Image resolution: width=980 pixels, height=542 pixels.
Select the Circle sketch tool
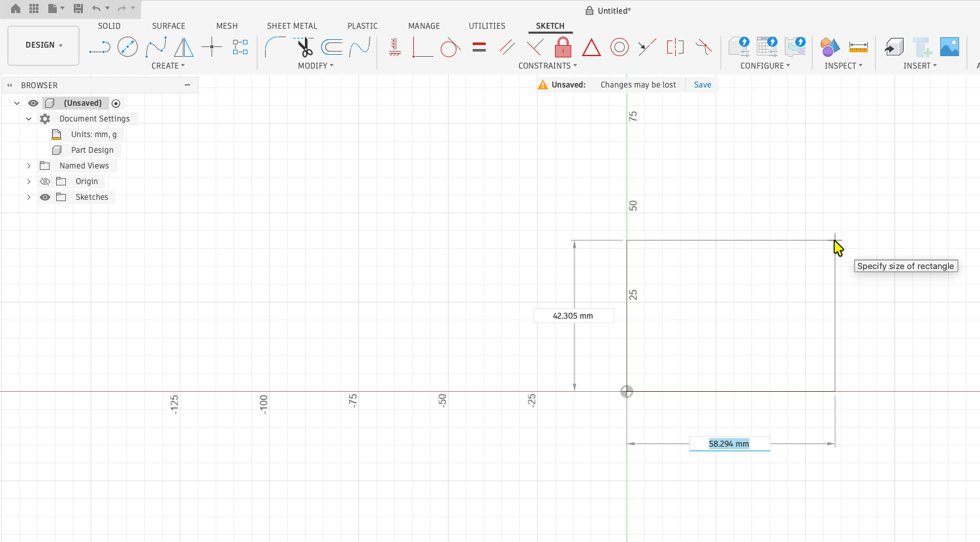point(127,47)
